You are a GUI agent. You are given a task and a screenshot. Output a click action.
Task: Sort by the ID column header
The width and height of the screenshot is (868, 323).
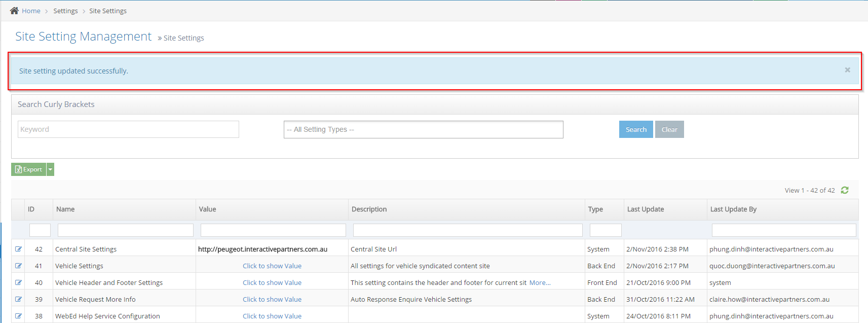point(31,209)
